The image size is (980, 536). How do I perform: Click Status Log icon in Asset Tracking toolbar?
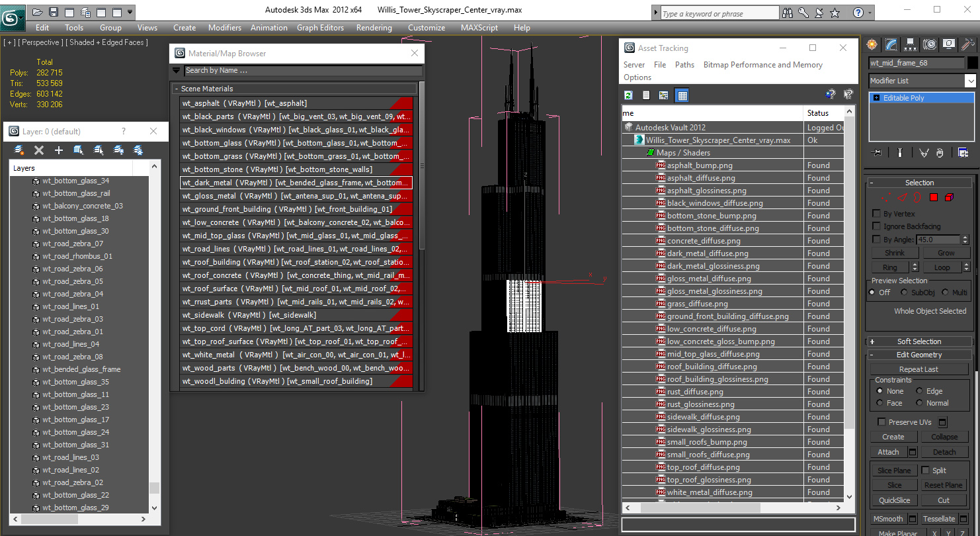click(646, 95)
